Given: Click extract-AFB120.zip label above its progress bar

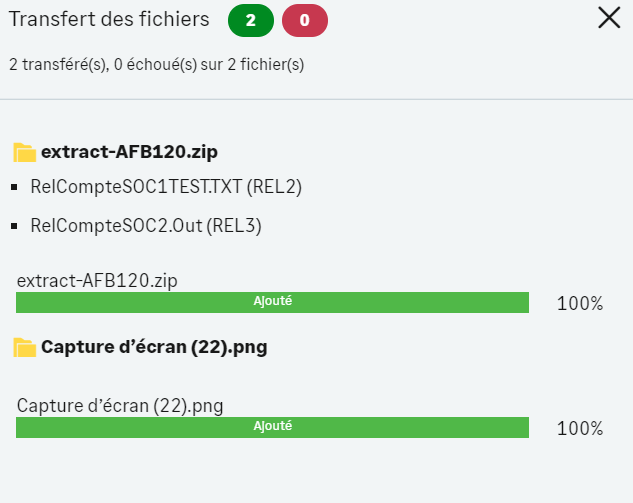Looking at the screenshot, I should pos(97,281).
